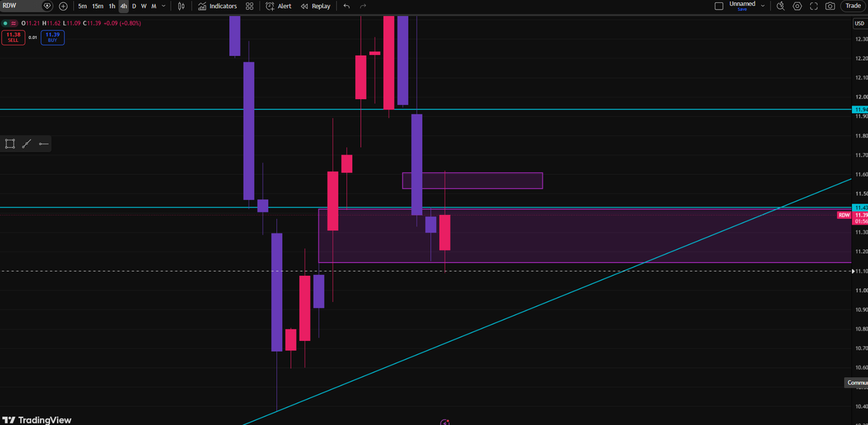Click the TradingView logo
Image resolution: width=868 pixels, height=425 pixels.
[x=37, y=419]
